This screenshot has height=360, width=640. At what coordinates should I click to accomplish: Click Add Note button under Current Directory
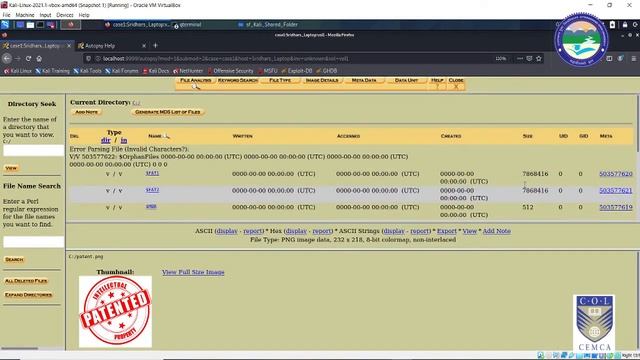(87, 112)
